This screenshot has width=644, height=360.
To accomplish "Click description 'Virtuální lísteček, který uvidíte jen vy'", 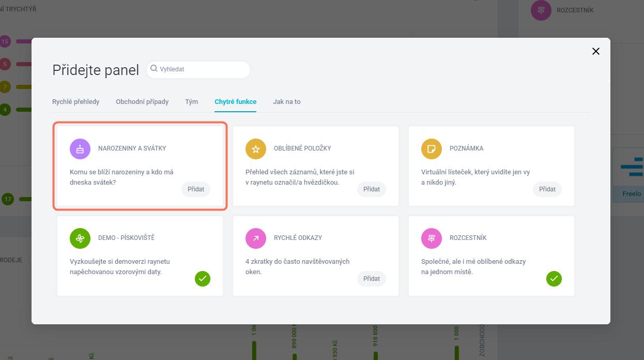I will tap(476, 172).
